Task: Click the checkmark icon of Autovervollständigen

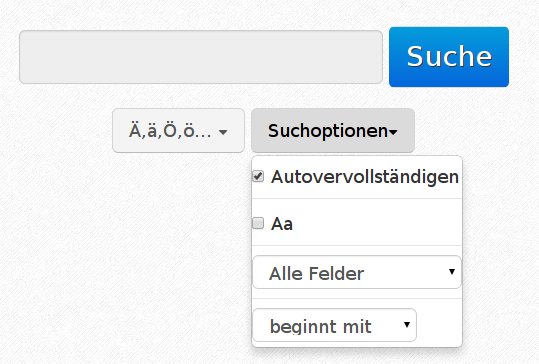Action: 258,176
